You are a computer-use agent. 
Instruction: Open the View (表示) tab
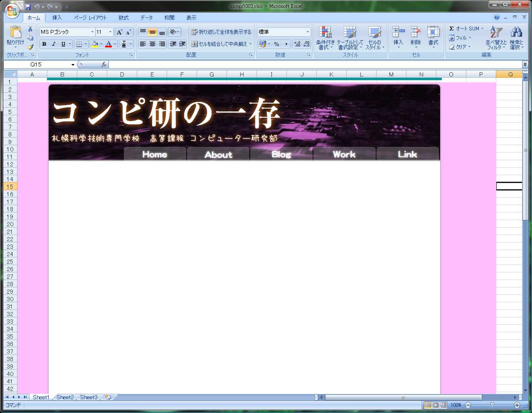coord(191,18)
